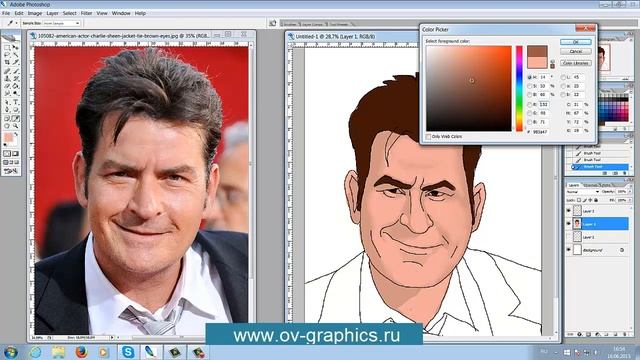Open Firefox from the taskbar

tap(81, 352)
